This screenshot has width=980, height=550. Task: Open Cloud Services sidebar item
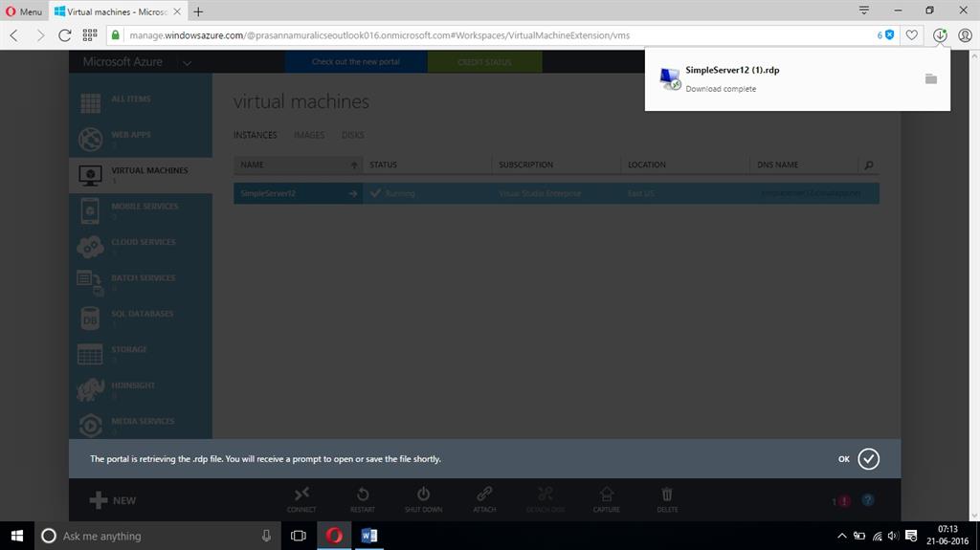pos(141,246)
